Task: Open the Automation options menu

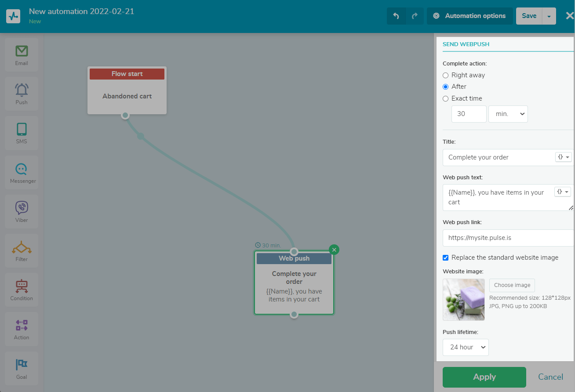Action: (469, 16)
